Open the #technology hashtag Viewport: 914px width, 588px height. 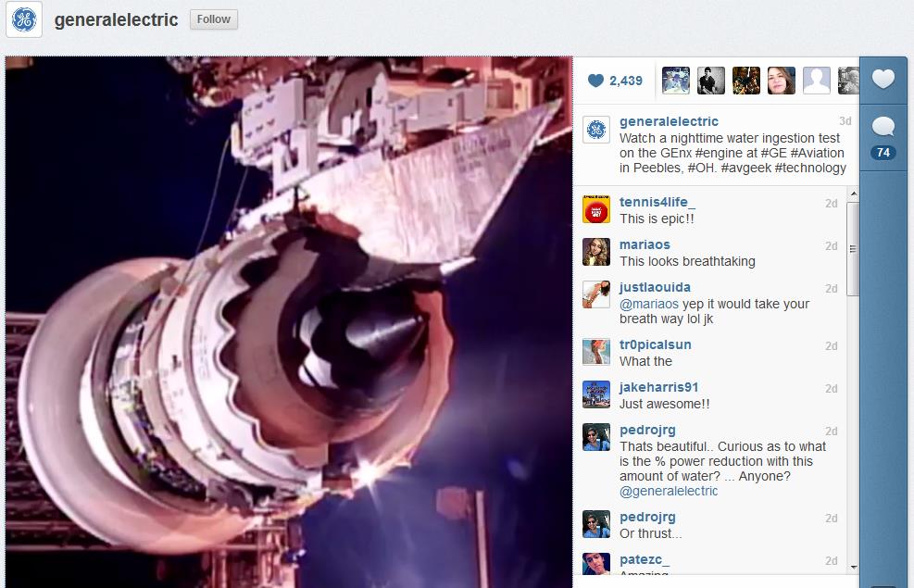point(810,168)
